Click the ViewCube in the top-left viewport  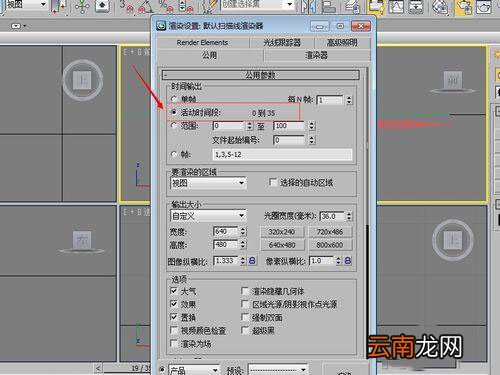pyautogui.click(x=82, y=80)
